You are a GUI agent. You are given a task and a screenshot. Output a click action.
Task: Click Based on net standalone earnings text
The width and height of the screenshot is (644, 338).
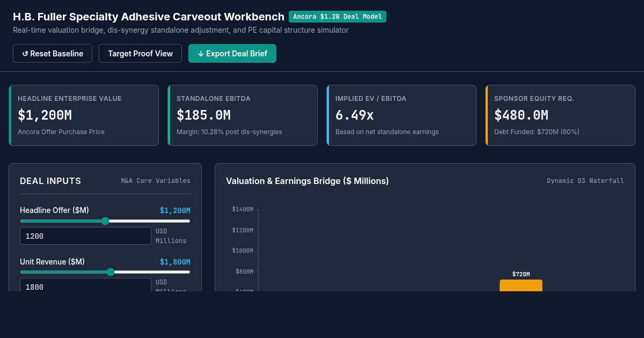click(387, 132)
